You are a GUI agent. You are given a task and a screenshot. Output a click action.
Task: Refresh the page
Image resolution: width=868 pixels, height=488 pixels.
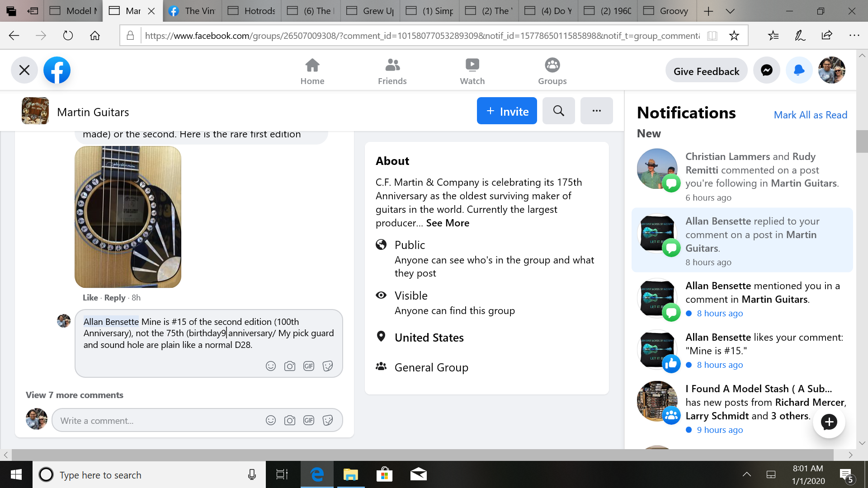[68, 35]
